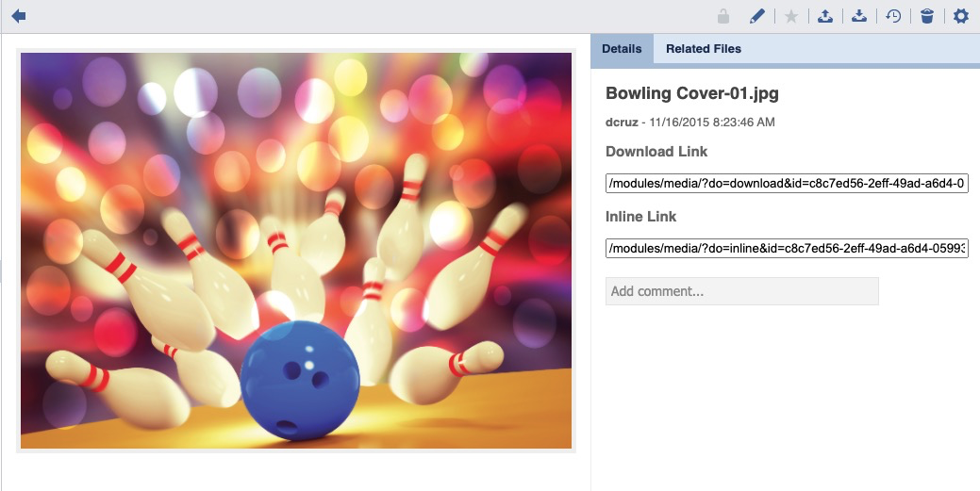Click the Bowling Cover-01.jpg file title
Screen dimensions: 980x491
point(692,93)
